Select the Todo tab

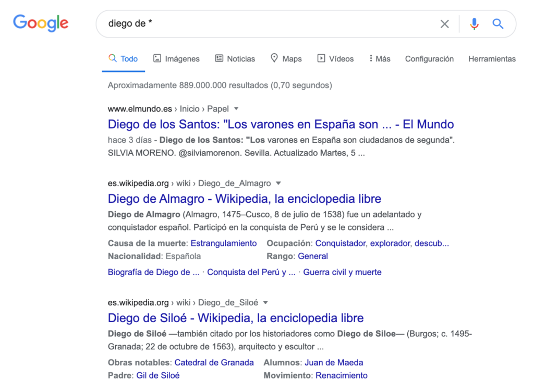[x=123, y=59]
